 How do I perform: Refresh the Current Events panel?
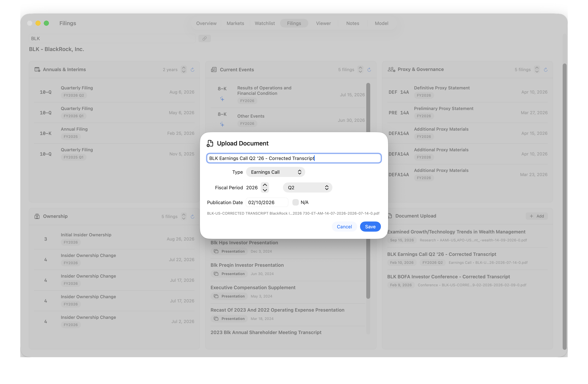click(369, 70)
